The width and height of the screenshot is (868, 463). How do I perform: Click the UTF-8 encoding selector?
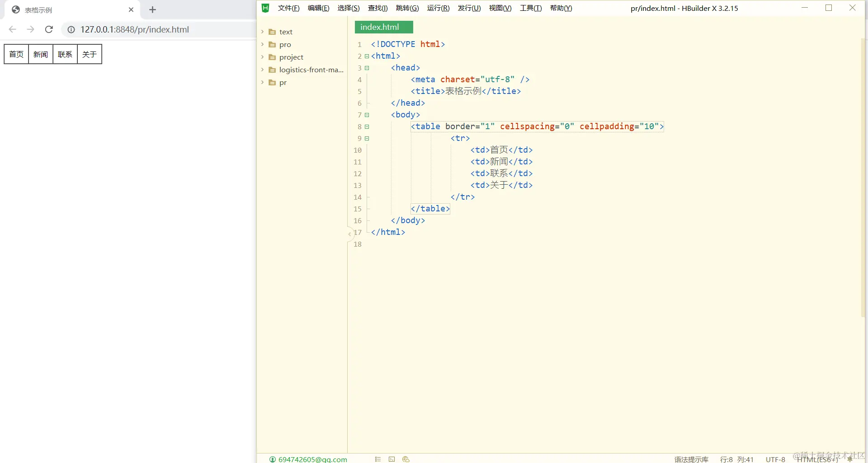(x=775, y=459)
